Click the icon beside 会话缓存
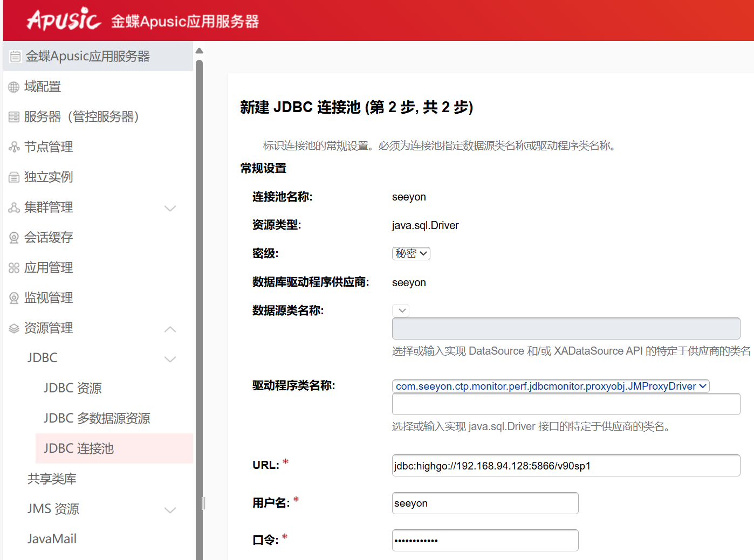 coord(14,238)
